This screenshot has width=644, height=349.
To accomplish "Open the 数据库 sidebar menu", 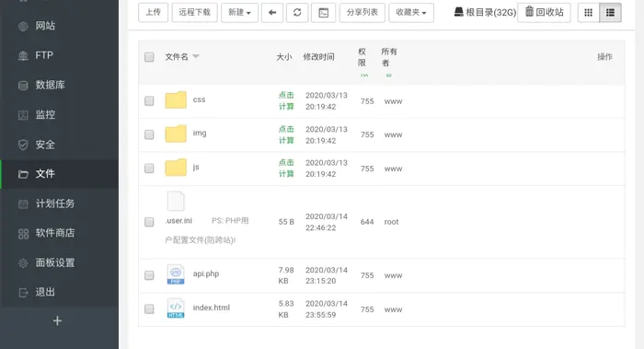I will [59, 85].
